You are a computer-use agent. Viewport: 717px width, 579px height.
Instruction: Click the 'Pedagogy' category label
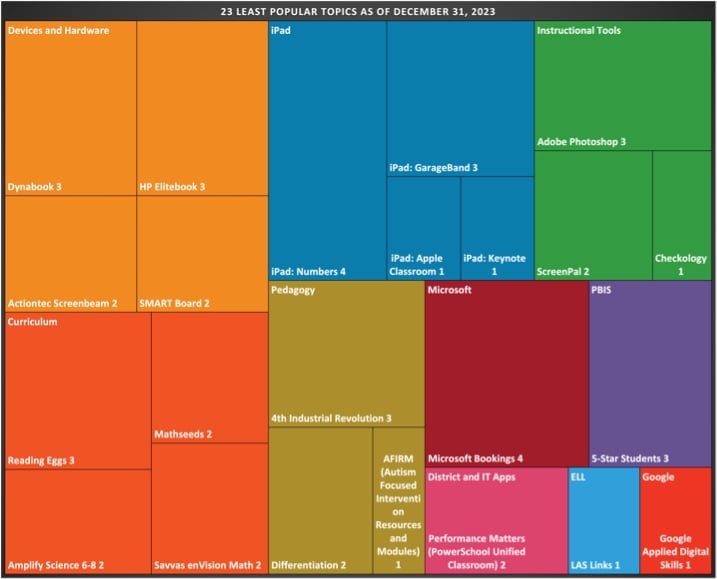tap(293, 290)
